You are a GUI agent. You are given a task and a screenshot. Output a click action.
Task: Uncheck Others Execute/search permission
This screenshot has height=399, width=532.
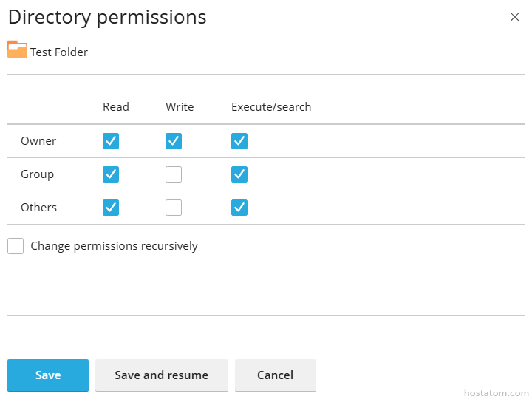click(x=239, y=208)
